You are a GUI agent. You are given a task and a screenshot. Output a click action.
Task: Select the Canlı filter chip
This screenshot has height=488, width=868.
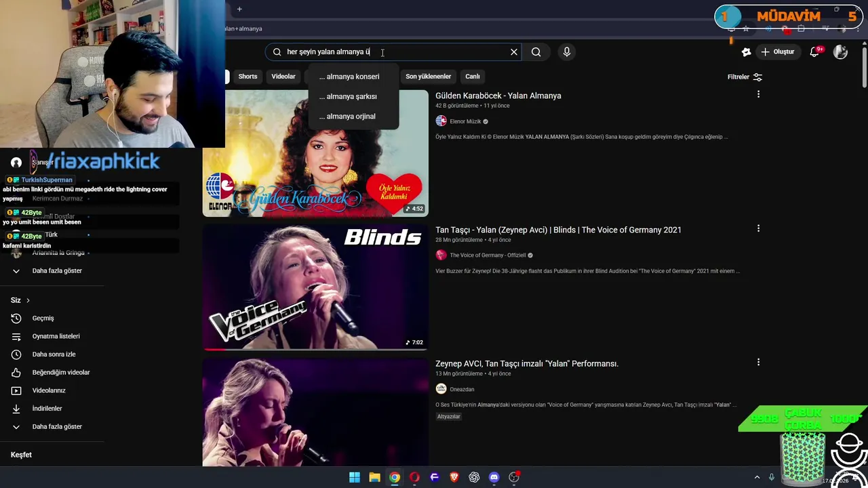pos(473,77)
